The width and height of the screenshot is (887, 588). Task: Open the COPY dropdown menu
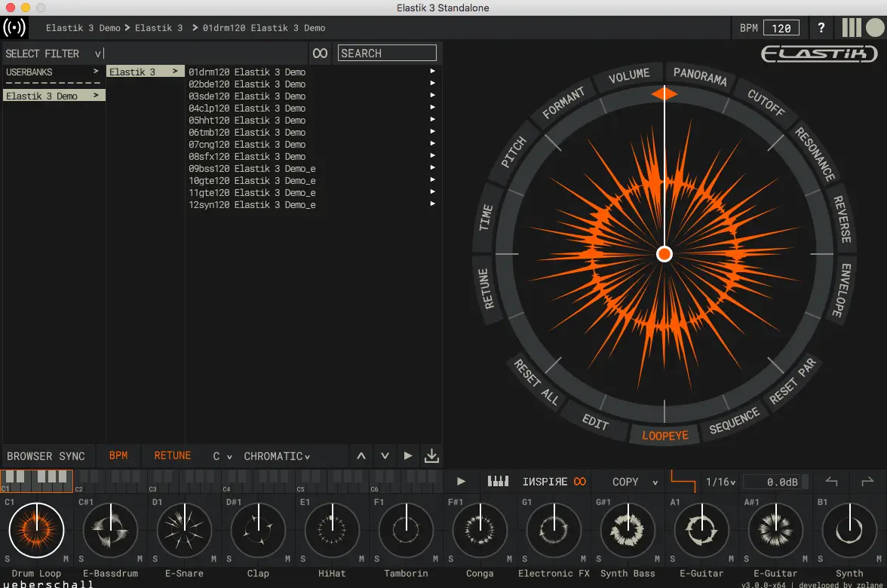pyautogui.click(x=635, y=482)
